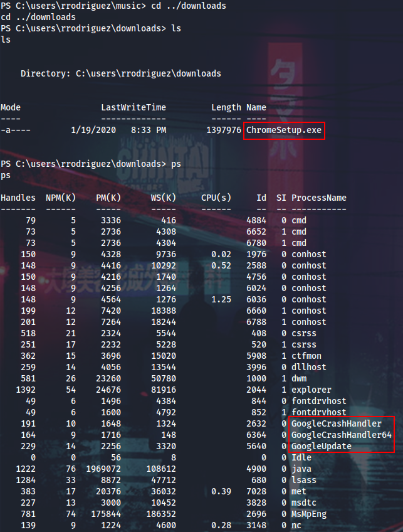
Task: Click the CPU(s) column header
Action: click(216, 198)
